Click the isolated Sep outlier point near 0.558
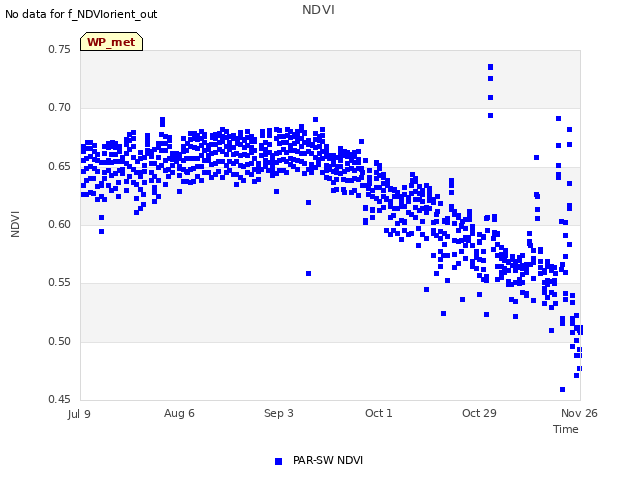The image size is (640, 480). (x=309, y=273)
